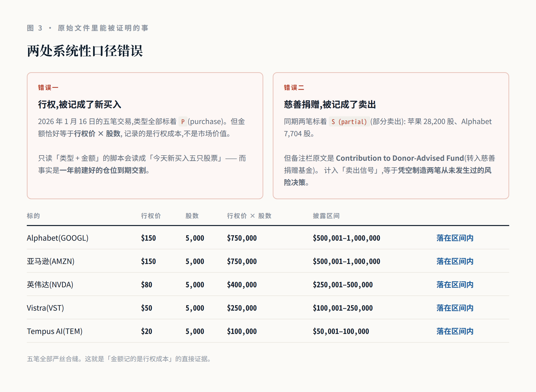Click the footnote 五笔全部严丝合缝
This screenshot has height=392, width=536.
119,359
